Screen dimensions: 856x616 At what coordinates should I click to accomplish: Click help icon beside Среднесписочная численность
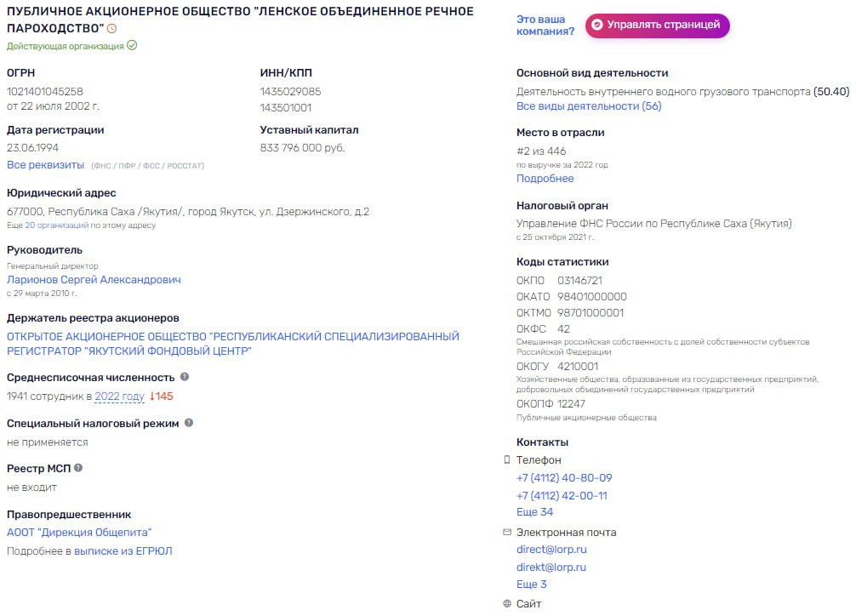point(185,377)
